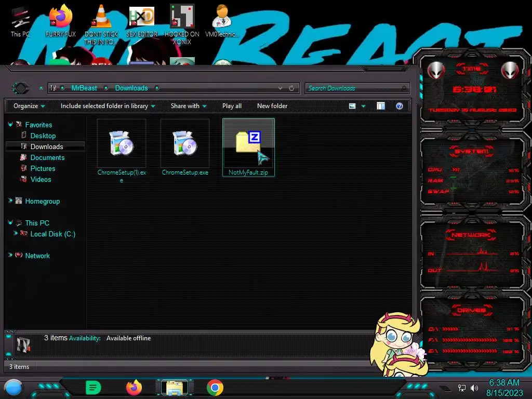Click Play all in the toolbar

click(232, 106)
